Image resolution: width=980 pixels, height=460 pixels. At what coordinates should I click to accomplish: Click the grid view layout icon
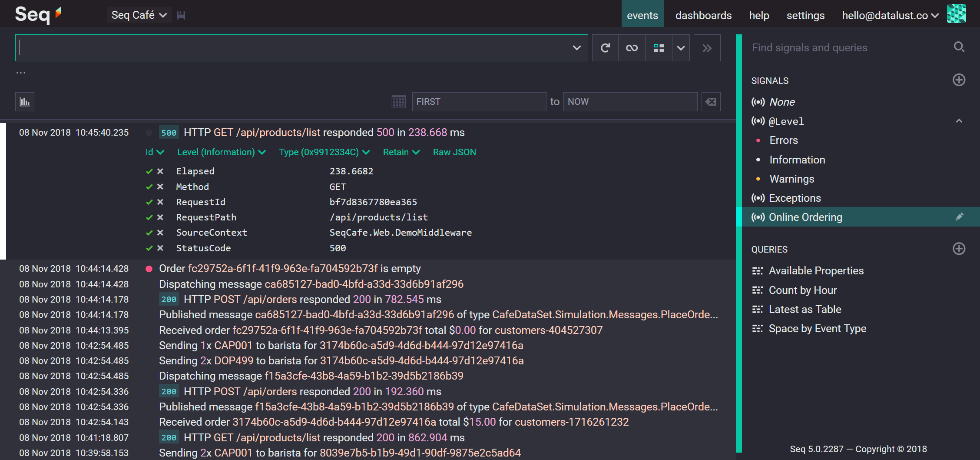[x=659, y=48]
